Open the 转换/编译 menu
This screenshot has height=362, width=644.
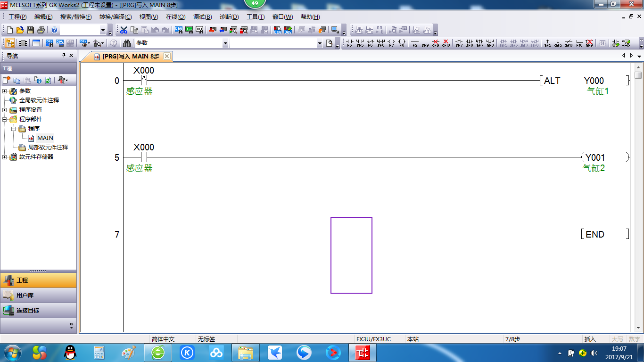tap(116, 17)
